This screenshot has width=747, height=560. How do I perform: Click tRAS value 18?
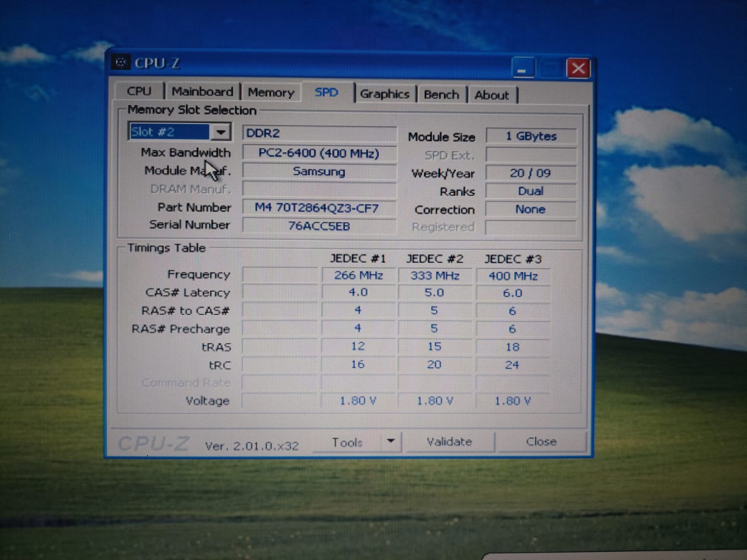[512, 347]
